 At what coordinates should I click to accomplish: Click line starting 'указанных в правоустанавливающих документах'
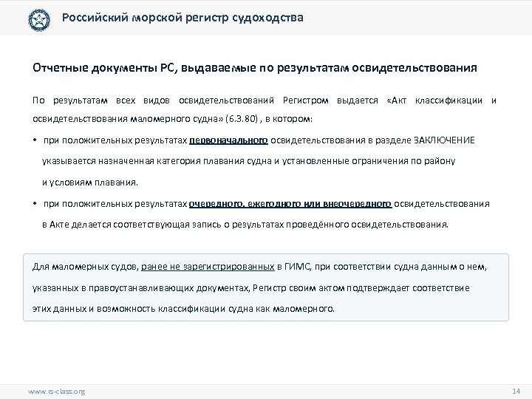250,288
